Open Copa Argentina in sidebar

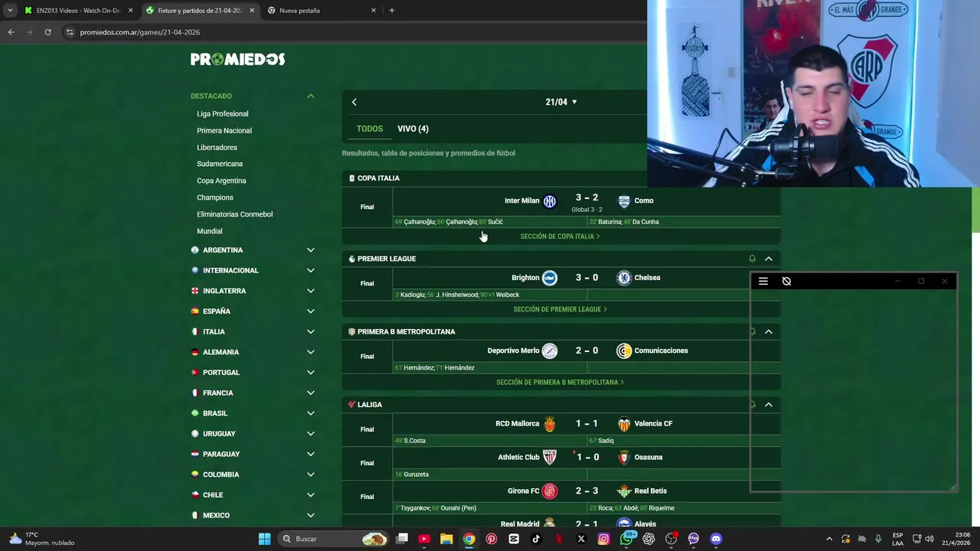[x=221, y=181]
